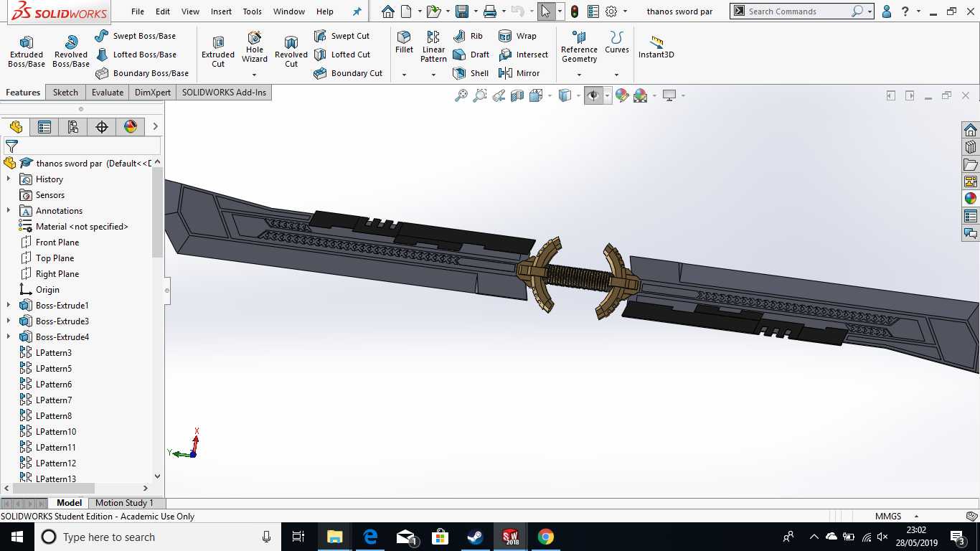980x551 pixels.
Task: Rebuild the model with traffic light icon
Action: (x=575, y=11)
